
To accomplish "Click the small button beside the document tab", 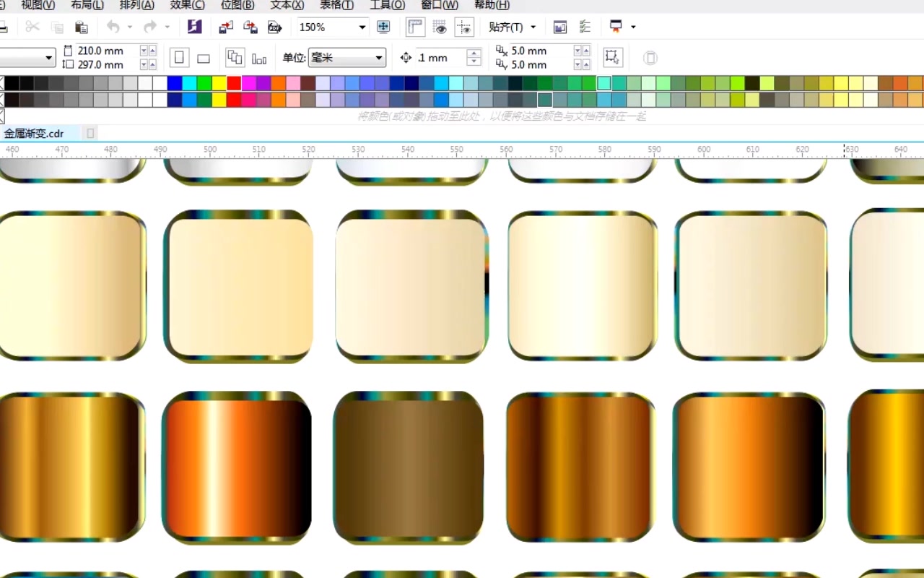I will pos(90,134).
